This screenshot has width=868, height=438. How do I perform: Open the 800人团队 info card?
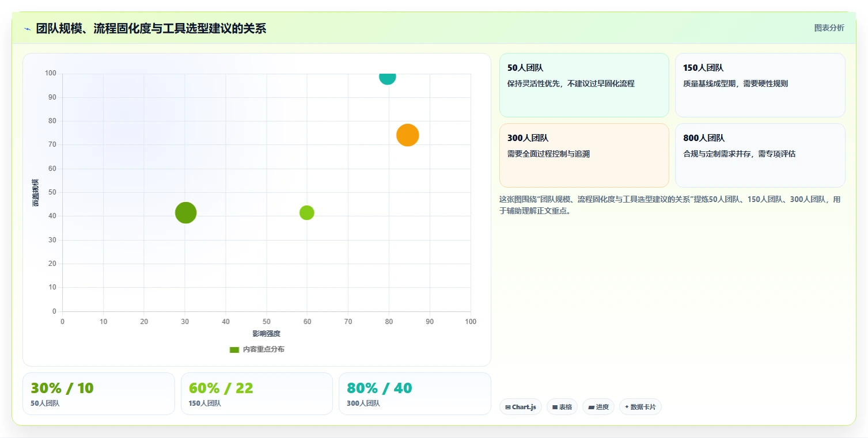[x=760, y=155]
